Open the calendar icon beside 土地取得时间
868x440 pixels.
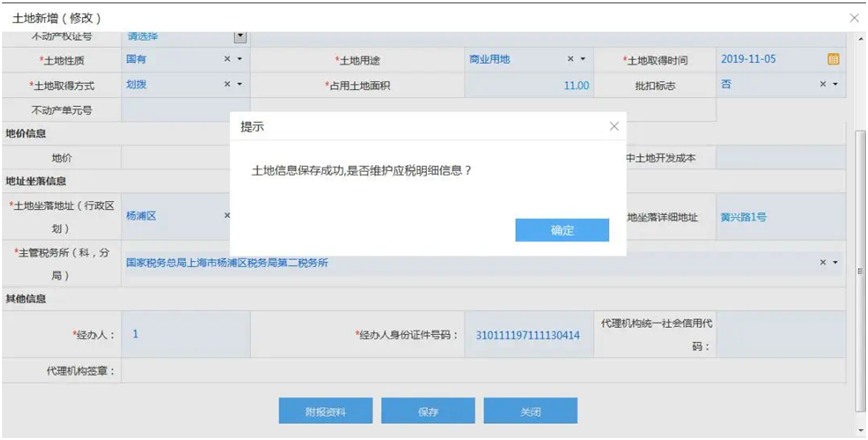pos(833,59)
